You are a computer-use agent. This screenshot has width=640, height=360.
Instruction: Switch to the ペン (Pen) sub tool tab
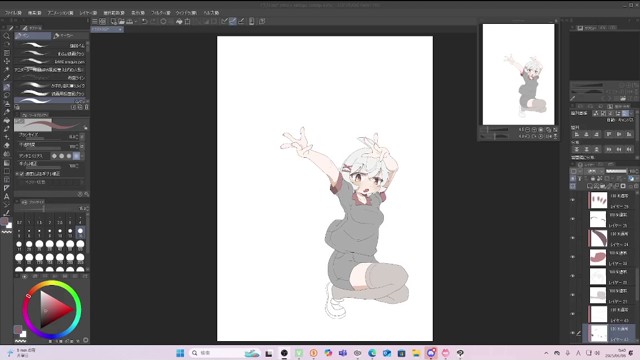pos(32,36)
